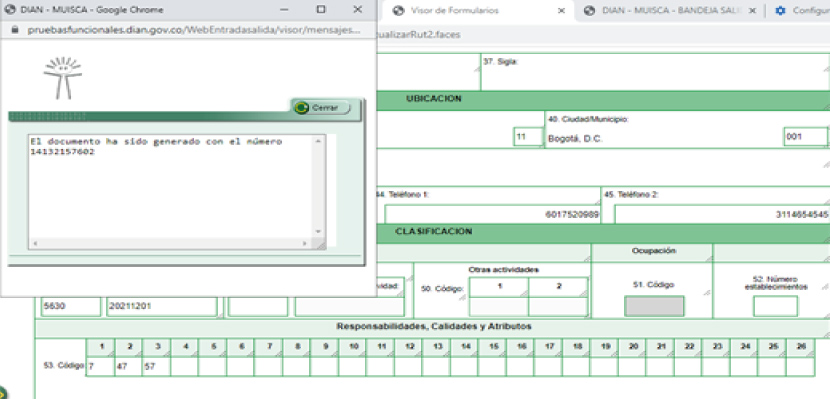Screen dimensions: 830x399
Task: Click the scroll down arrow in message box
Action: pyautogui.click(x=318, y=231)
